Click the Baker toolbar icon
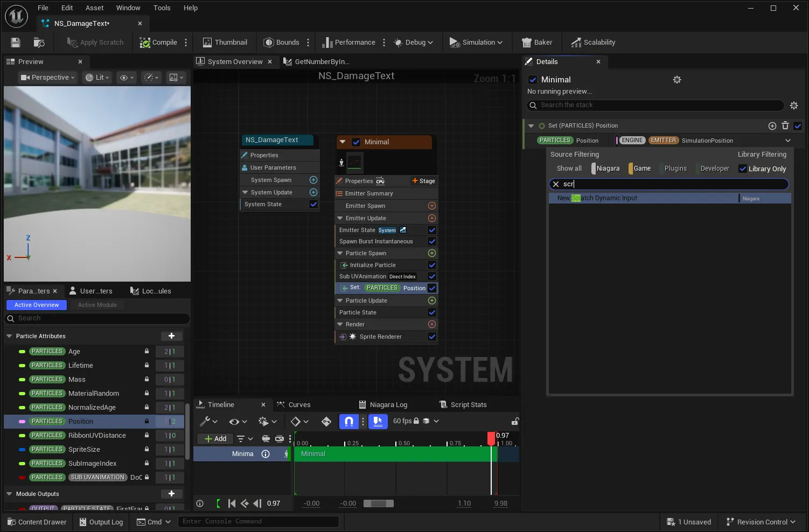Viewport: 809px width, 532px height. click(x=537, y=43)
